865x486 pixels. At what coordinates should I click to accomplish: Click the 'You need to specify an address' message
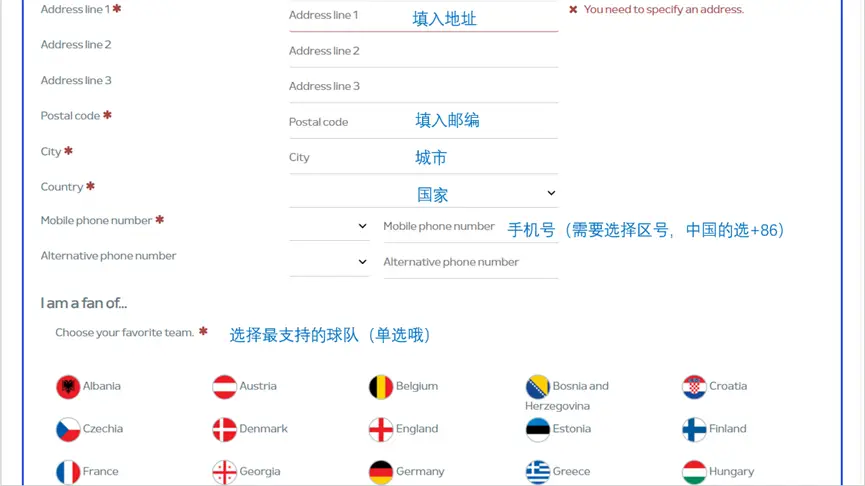(x=664, y=9)
